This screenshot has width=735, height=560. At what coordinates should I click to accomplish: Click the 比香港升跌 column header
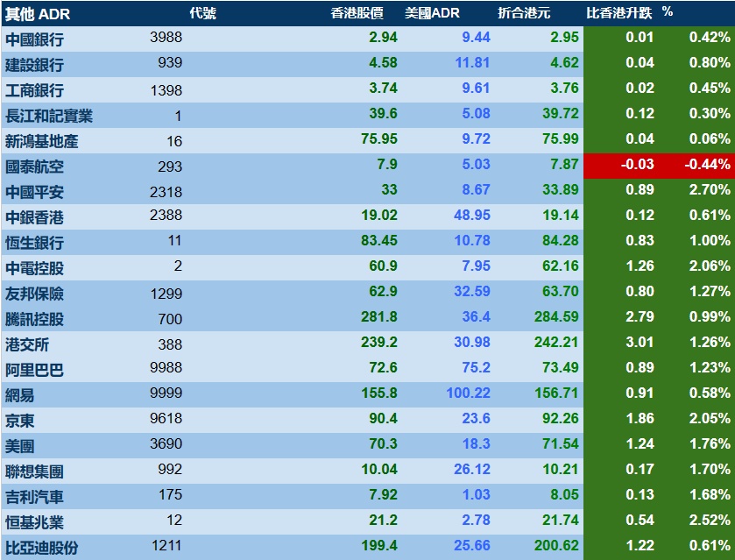tap(618, 13)
